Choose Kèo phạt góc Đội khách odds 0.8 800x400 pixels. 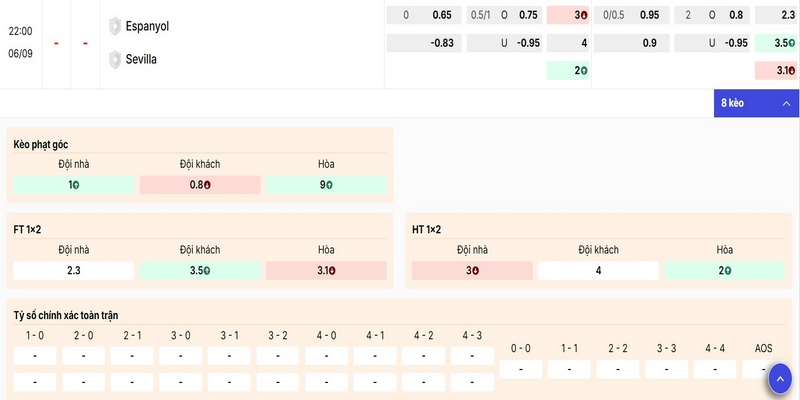click(200, 185)
